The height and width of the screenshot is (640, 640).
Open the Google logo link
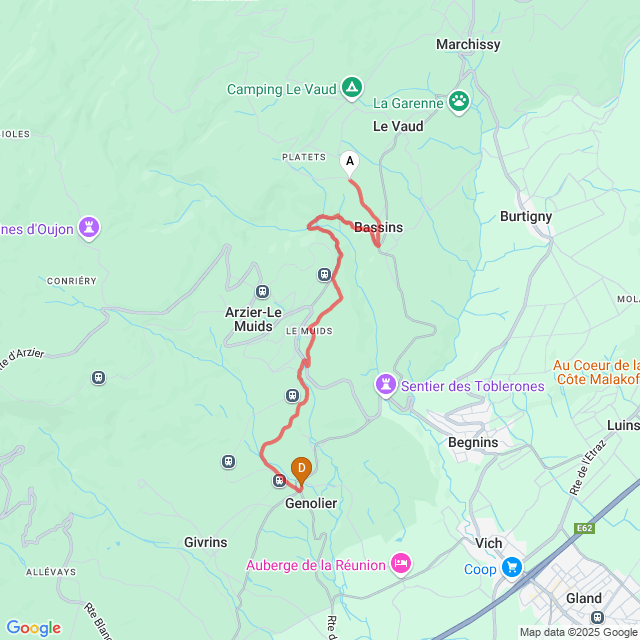(x=33, y=628)
